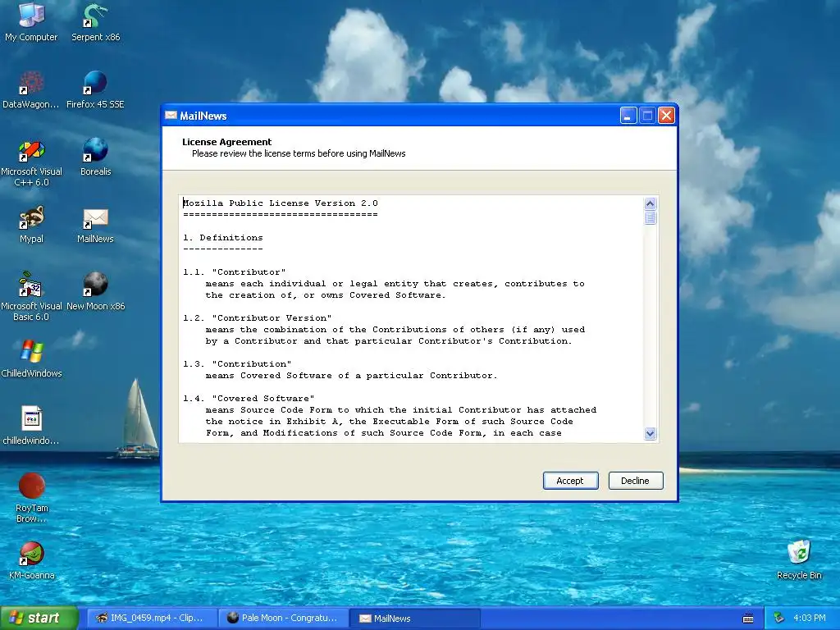Minimize the MailNews window

[x=628, y=115]
